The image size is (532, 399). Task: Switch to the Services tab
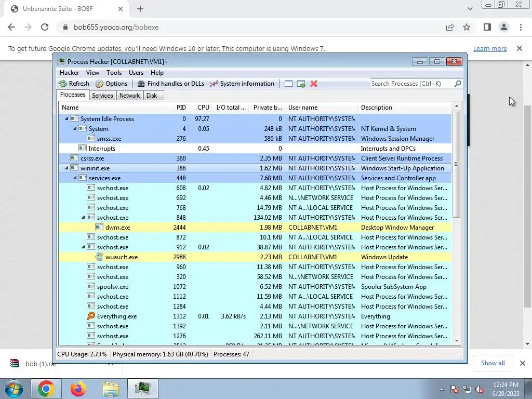pyautogui.click(x=102, y=96)
